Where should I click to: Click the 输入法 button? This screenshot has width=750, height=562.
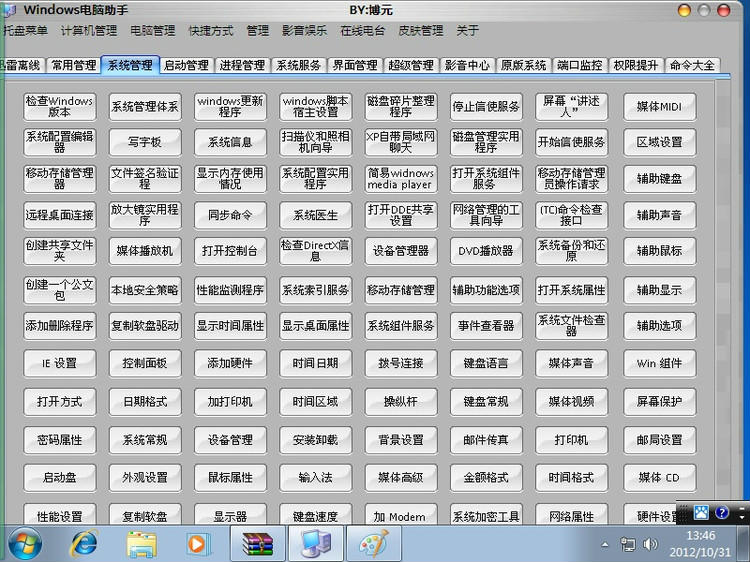(x=316, y=477)
